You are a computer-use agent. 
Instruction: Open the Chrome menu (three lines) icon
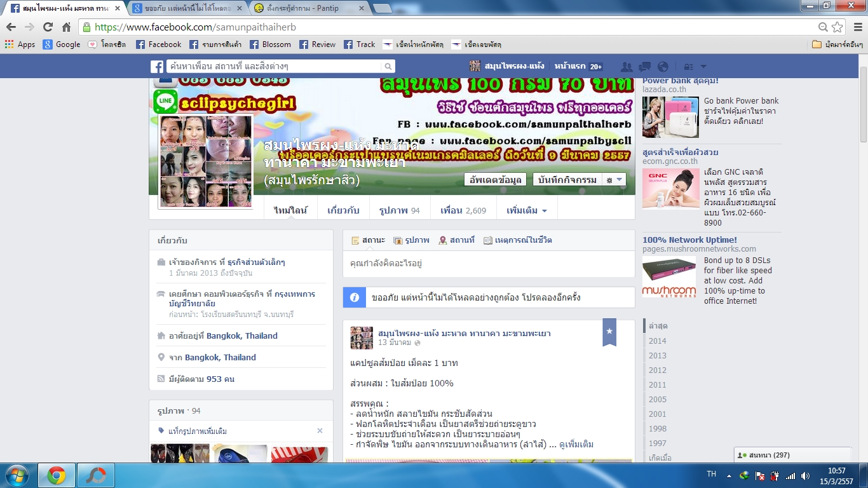[857, 27]
